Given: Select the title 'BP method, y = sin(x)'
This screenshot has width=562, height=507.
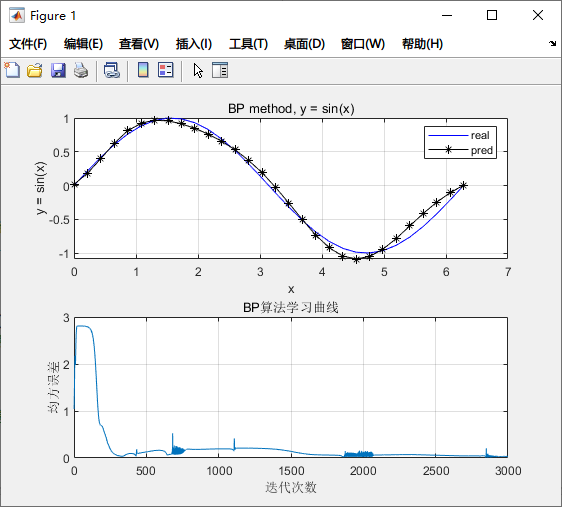Looking at the screenshot, I should [291, 109].
